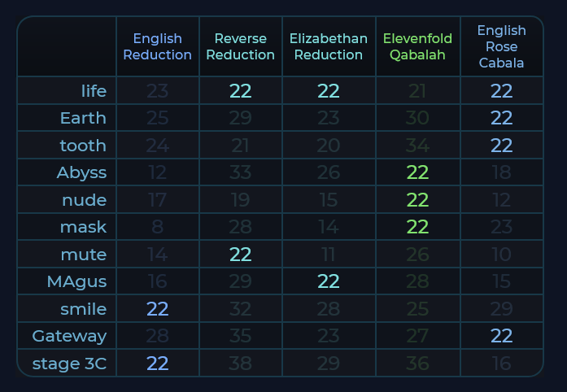The image size is (567, 392).
Task: Select the 'smile' row label
Action: [x=84, y=309]
